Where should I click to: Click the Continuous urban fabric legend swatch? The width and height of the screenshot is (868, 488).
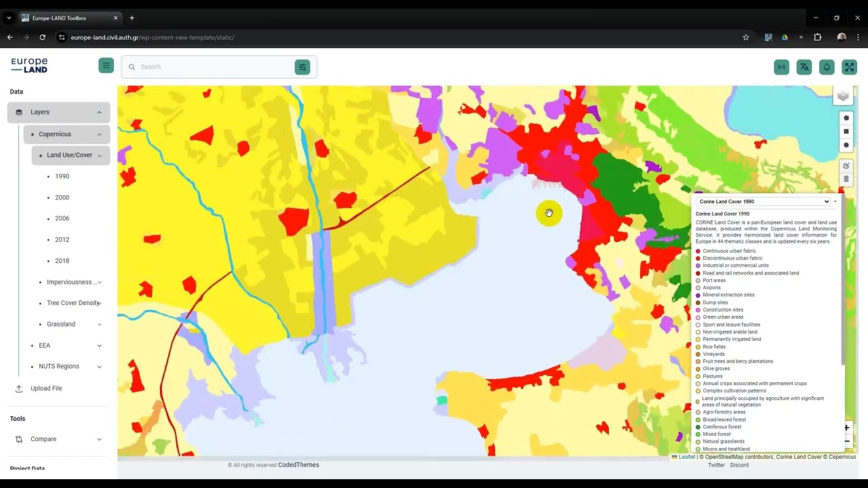coord(698,251)
